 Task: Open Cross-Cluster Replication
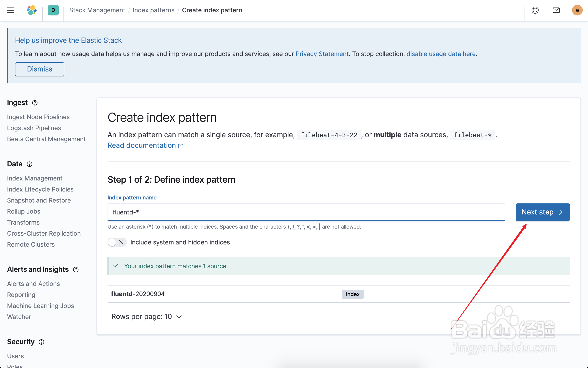click(x=44, y=233)
